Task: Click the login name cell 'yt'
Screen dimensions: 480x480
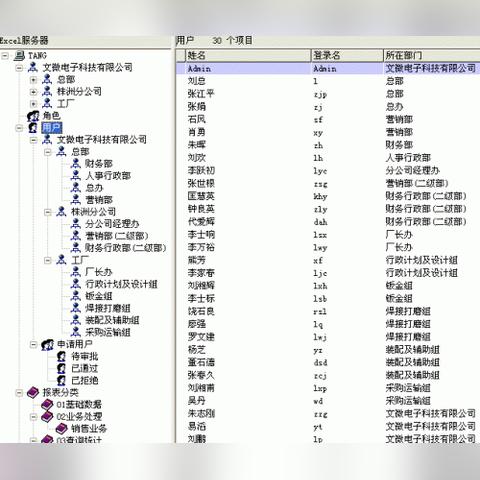Action: tap(318, 427)
